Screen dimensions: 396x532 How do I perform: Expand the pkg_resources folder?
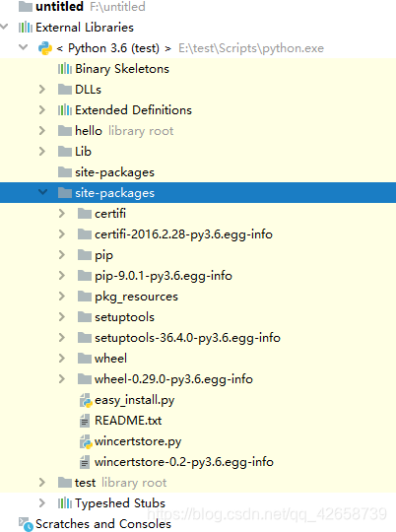[62, 297]
